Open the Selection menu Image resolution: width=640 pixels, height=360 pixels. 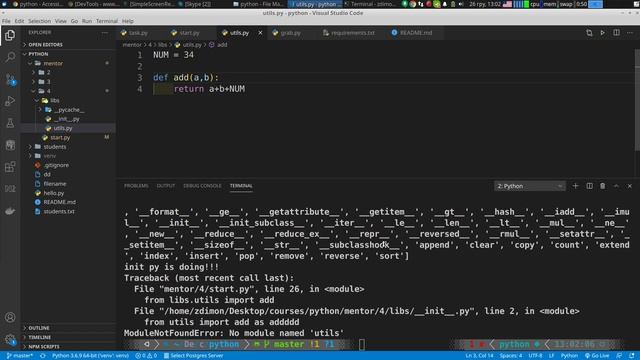pos(39,21)
